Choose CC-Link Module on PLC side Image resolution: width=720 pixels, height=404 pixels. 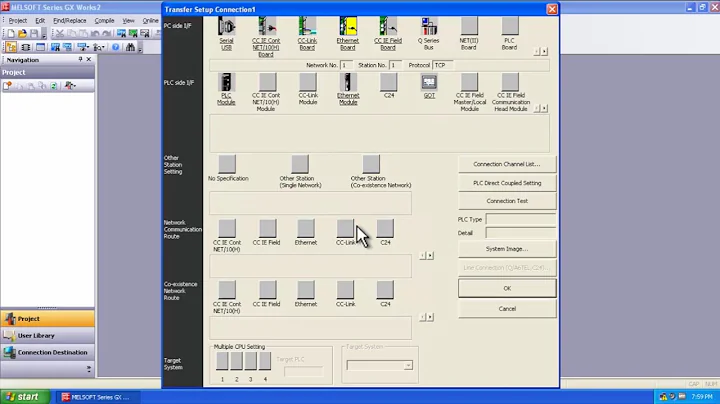[x=307, y=82]
